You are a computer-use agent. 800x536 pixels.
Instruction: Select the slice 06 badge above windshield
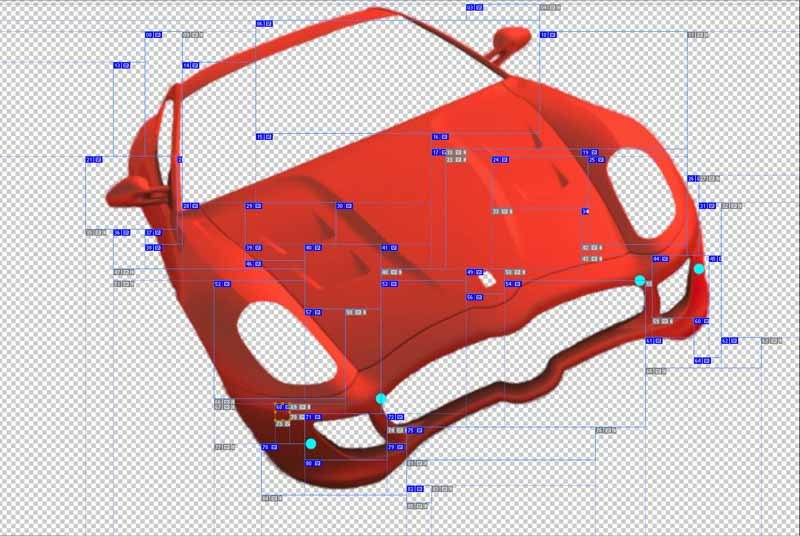click(x=260, y=23)
